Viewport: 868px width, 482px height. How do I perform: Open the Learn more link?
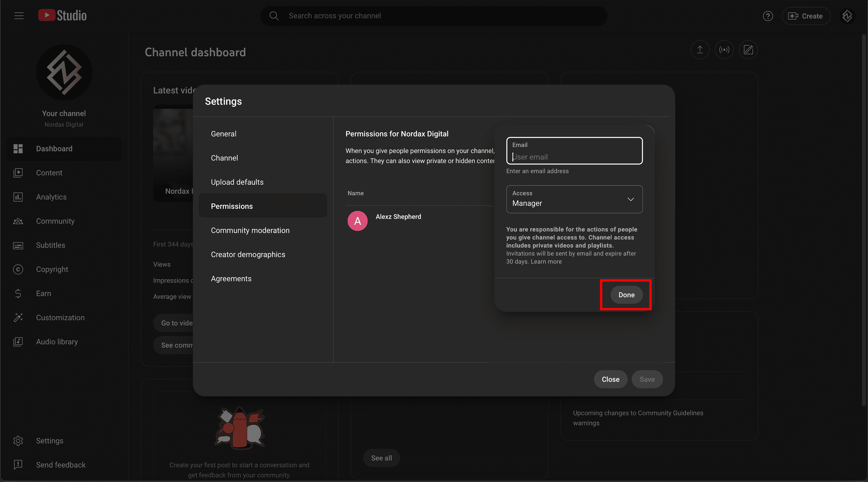coord(546,261)
